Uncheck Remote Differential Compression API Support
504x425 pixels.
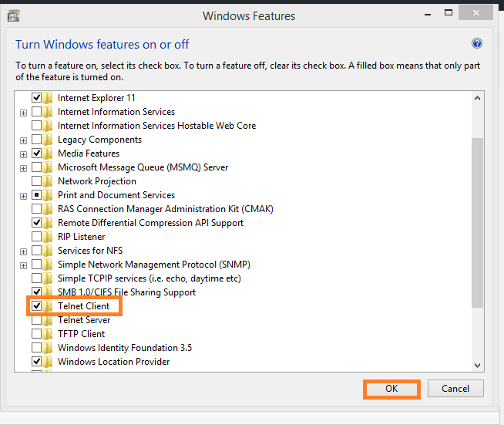[37, 222]
